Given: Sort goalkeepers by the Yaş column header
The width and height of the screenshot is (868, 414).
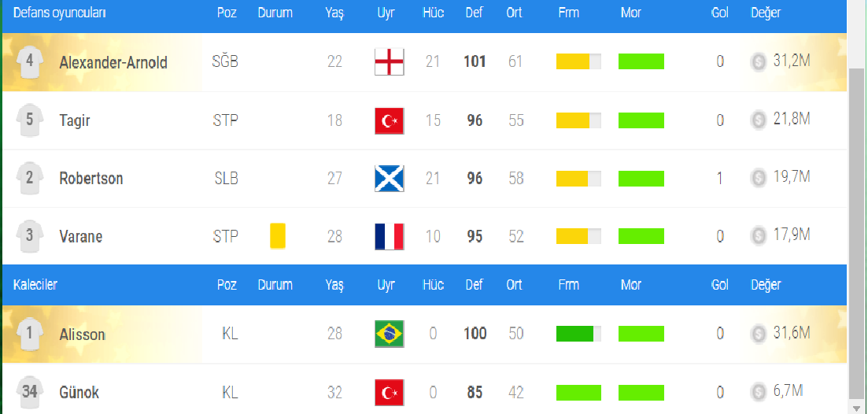Looking at the screenshot, I should point(334,285).
